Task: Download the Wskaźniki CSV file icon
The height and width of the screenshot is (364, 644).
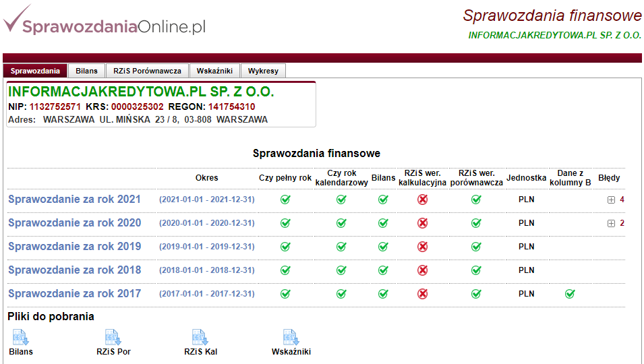Action: click(291, 337)
